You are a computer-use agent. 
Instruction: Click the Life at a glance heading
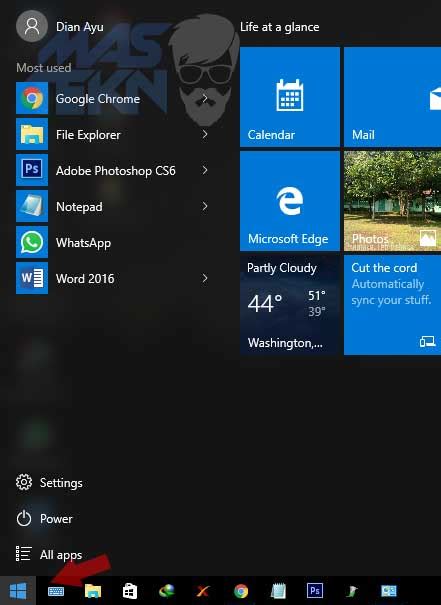point(279,27)
